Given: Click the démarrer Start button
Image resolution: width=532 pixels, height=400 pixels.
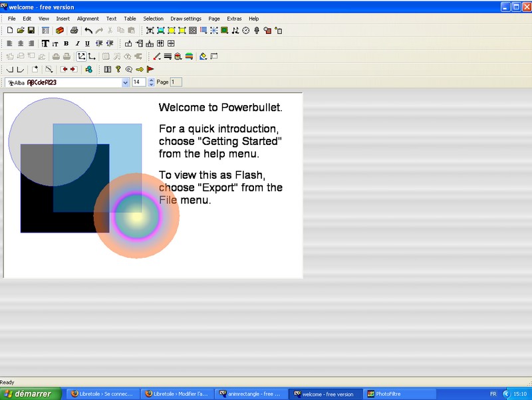Looking at the screenshot, I should coord(31,393).
